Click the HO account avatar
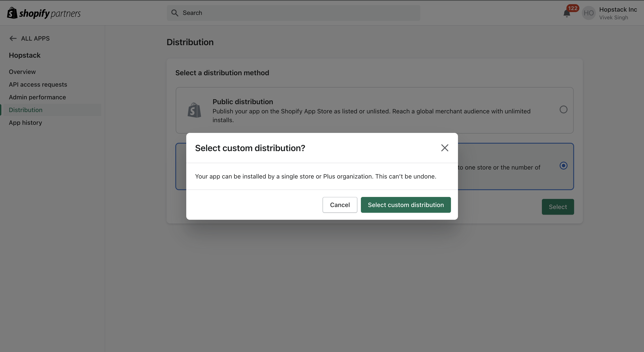The width and height of the screenshot is (644, 352). 589,13
